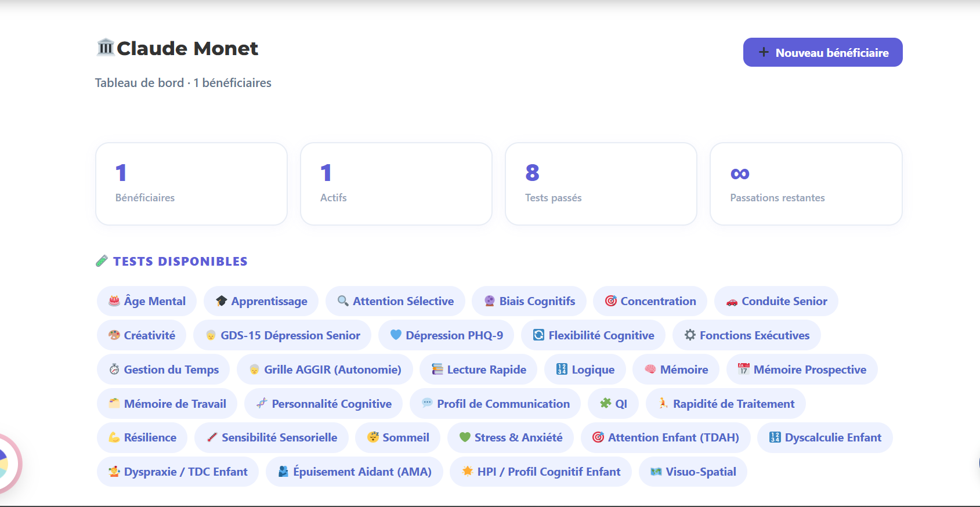Click the Nouveau bénéficiaire button
The image size is (980, 507).
[x=823, y=52]
